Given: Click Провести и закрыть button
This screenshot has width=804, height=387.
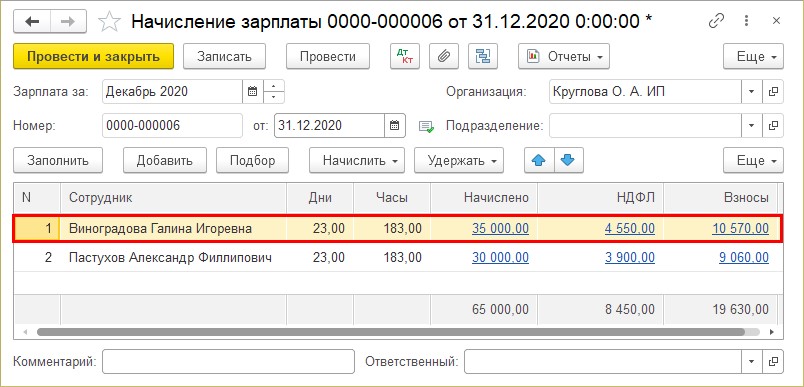Looking at the screenshot, I should (x=93, y=56).
